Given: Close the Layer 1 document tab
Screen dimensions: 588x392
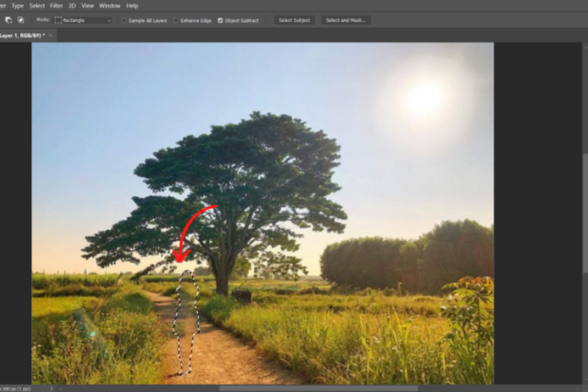Looking at the screenshot, I should tap(52, 36).
